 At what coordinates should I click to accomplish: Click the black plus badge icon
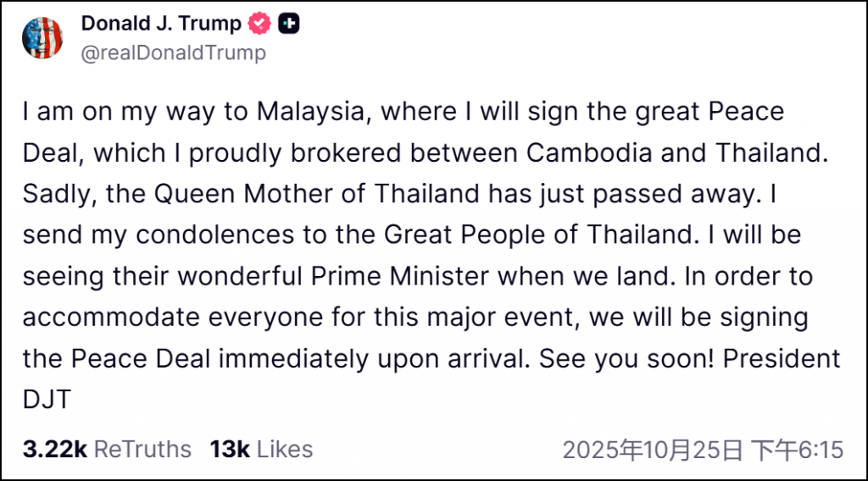pyautogui.click(x=289, y=25)
